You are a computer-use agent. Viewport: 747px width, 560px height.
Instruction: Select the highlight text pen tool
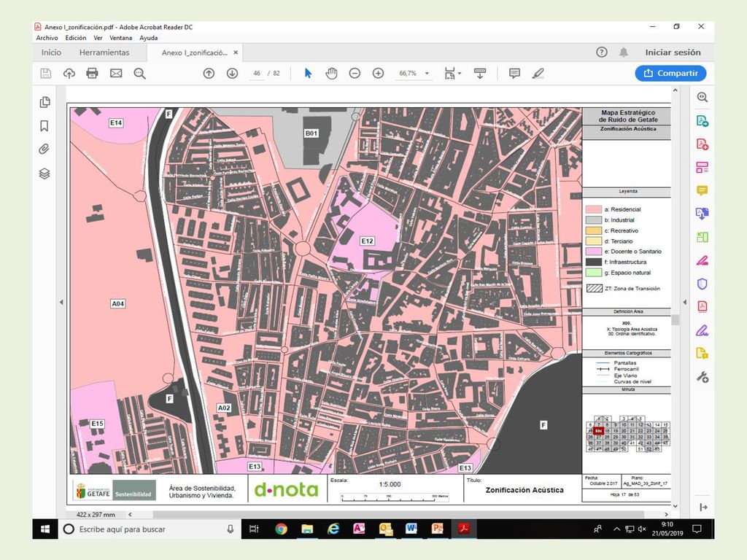tap(538, 74)
